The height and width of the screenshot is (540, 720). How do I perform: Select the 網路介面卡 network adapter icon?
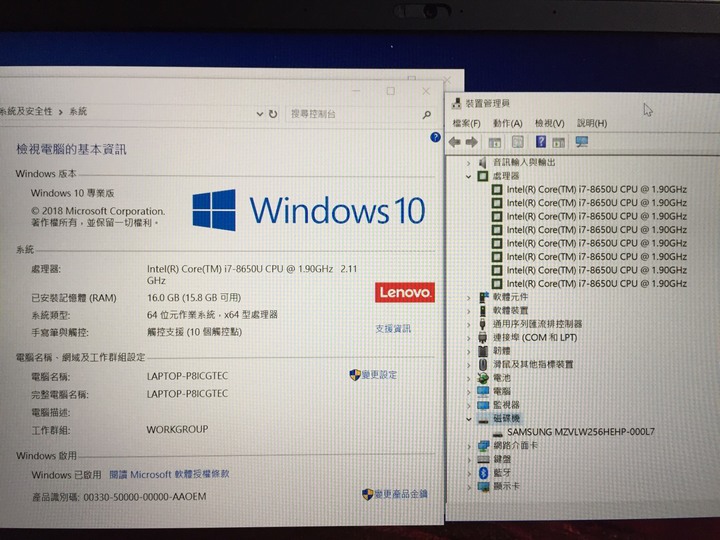pyautogui.click(x=483, y=445)
